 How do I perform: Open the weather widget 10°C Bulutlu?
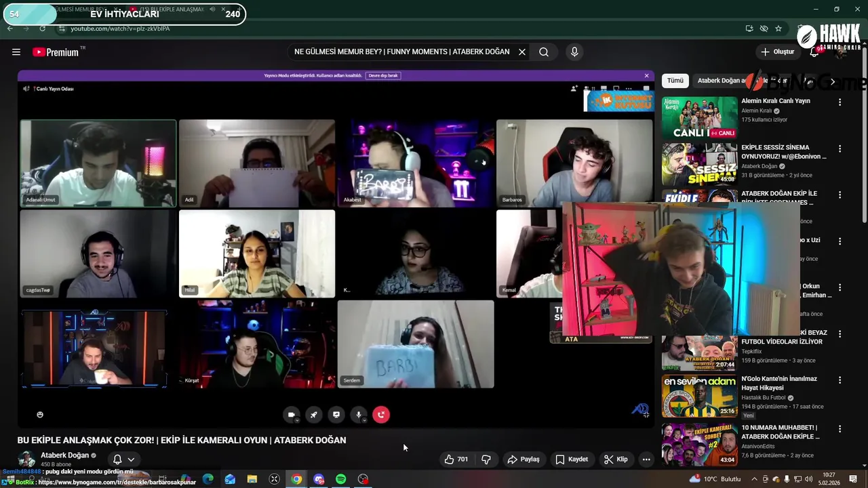[x=715, y=479]
